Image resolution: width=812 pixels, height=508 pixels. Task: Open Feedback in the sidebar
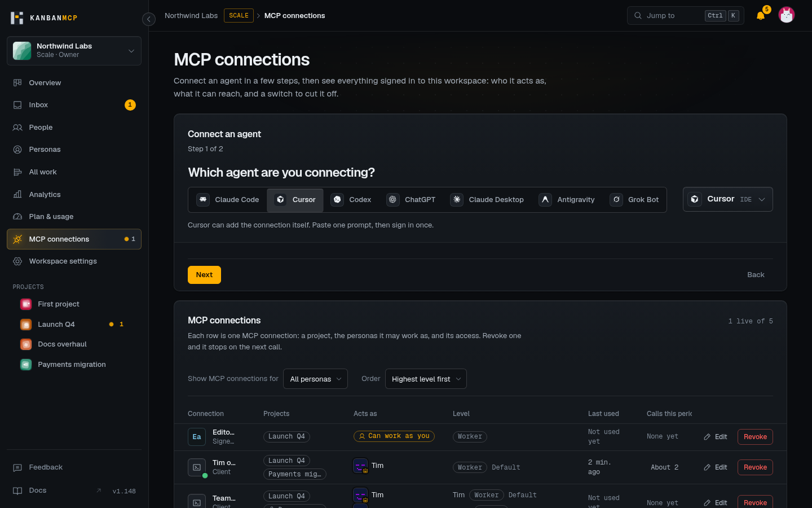pos(74,467)
